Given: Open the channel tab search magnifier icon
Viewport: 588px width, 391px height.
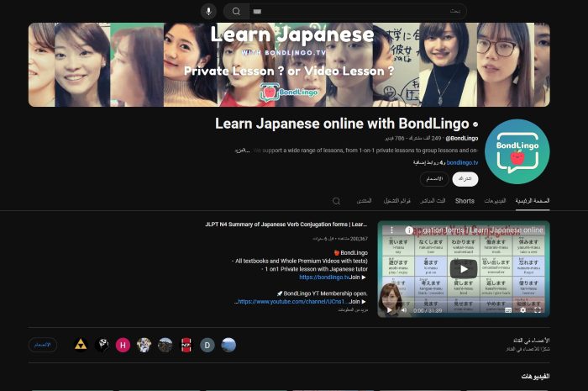Looking at the screenshot, I should tap(337, 201).
